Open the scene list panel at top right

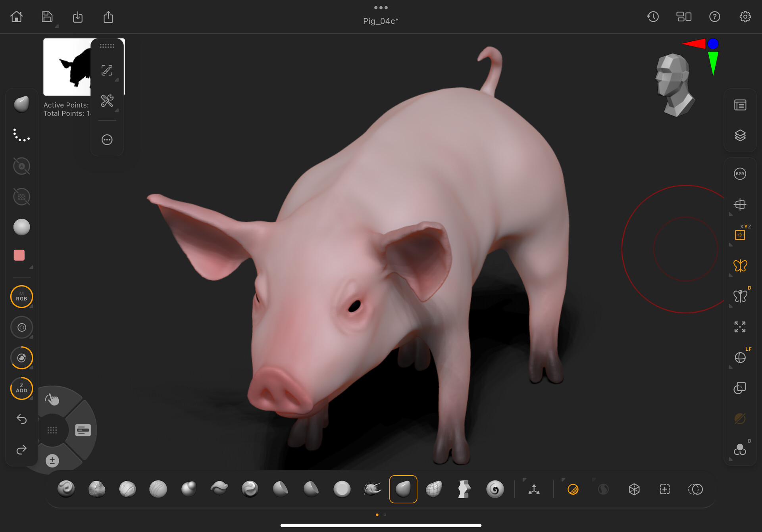(740, 105)
